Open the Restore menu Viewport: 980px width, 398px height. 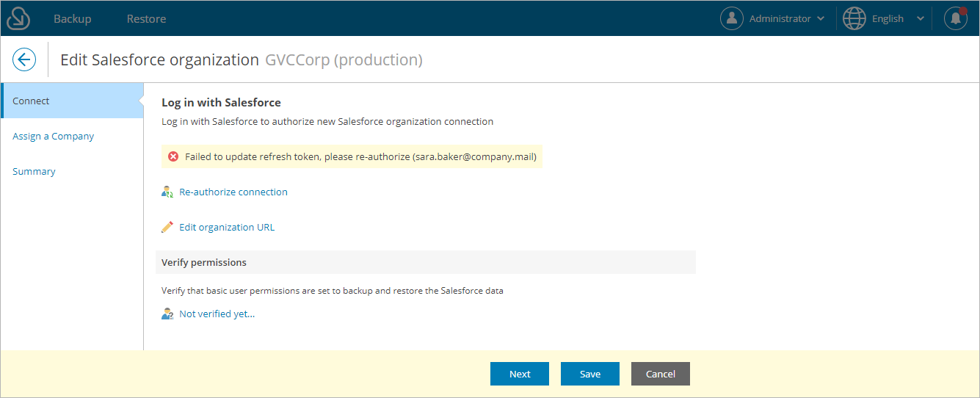click(x=146, y=18)
